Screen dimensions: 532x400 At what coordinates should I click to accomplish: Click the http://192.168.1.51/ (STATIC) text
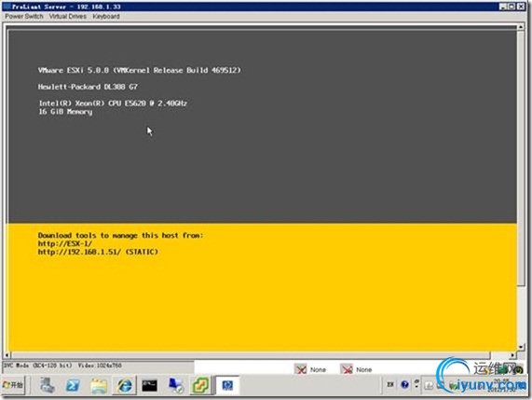click(98, 252)
